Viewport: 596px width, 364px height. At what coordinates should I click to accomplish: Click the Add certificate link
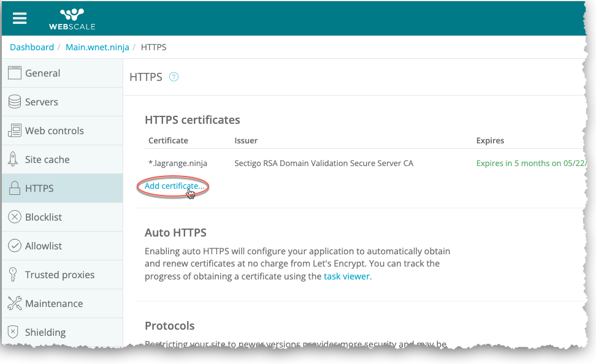(x=174, y=186)
